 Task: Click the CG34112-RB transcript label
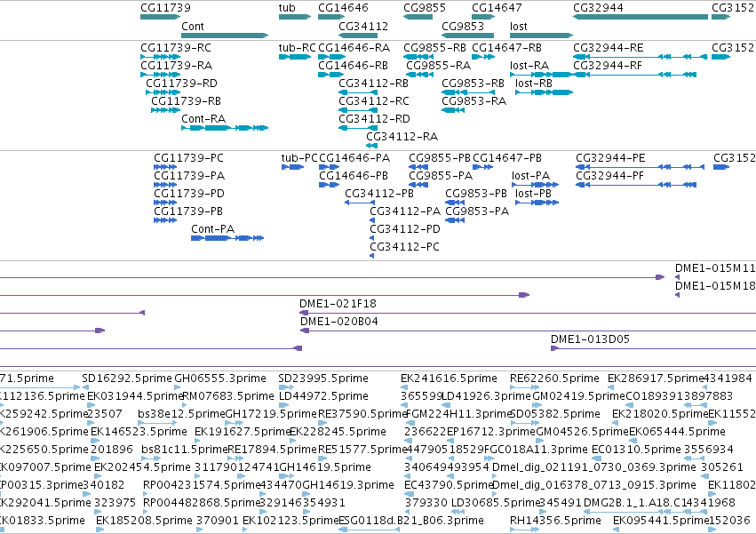373,84
